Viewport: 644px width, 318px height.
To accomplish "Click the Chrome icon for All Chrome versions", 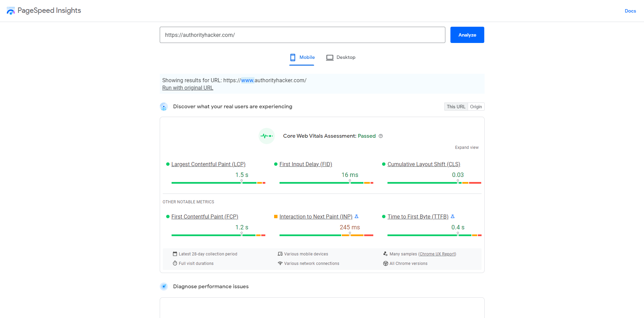I will [x=385, y=264].
